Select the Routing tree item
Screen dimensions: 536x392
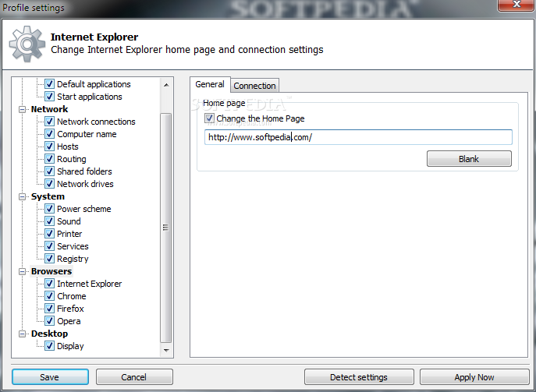pyautogui.click(x=72, y=159)
